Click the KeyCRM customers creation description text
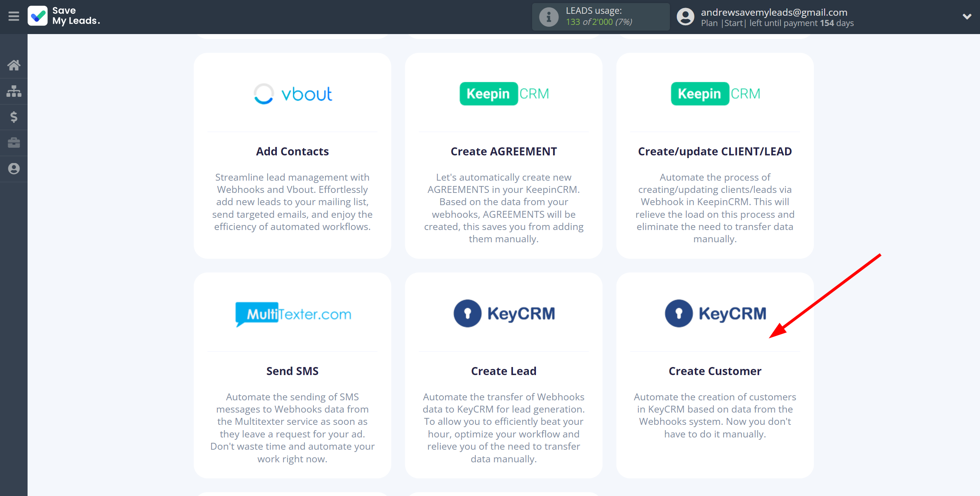Image resolution: width=980 pixels, height=496 pixels. click(715, 416)
